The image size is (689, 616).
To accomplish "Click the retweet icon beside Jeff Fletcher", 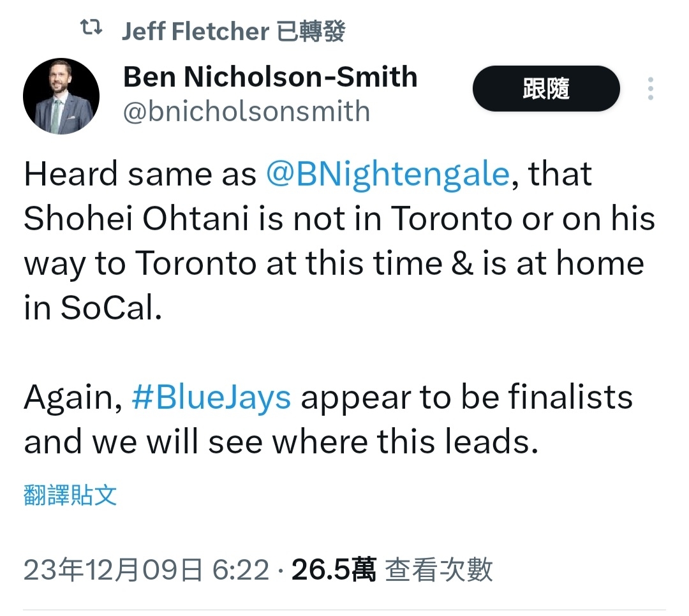I will click(x=91, y=27).
